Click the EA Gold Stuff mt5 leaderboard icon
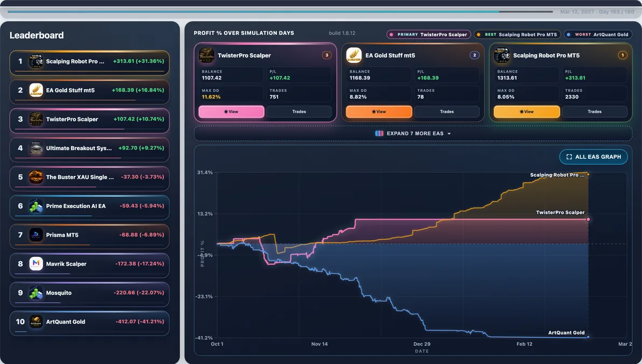 (36, 90)
